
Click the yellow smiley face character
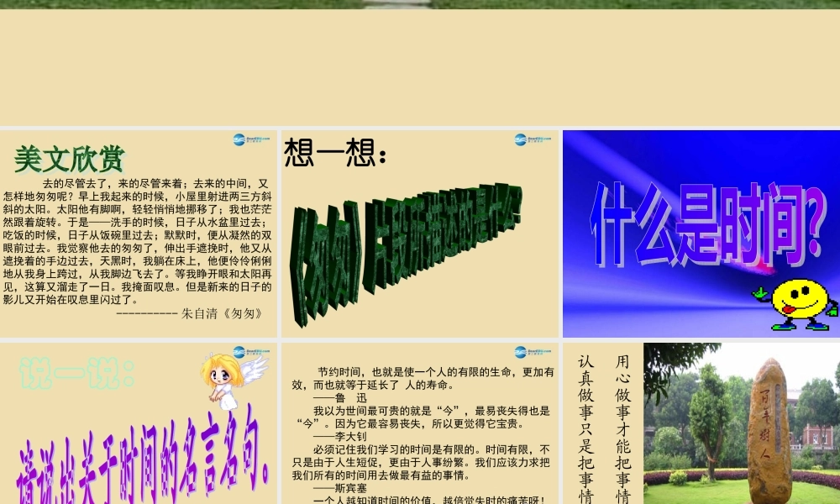coord(796,304)
